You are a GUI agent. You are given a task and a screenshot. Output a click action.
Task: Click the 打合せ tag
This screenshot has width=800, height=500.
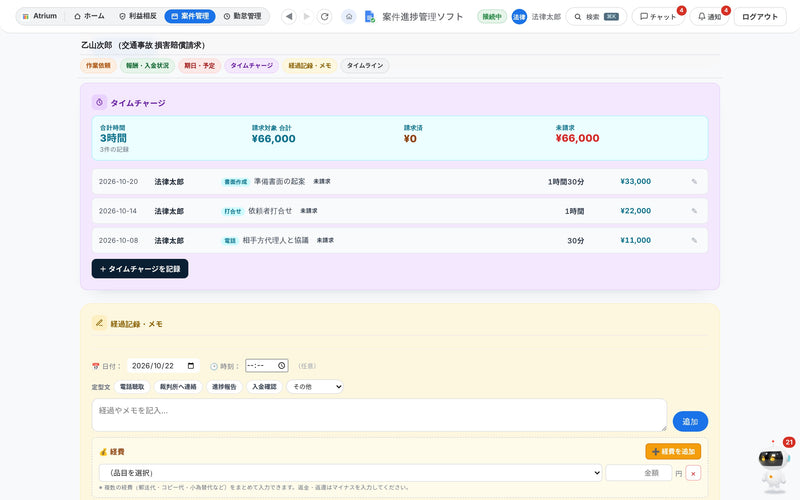click(x=233, y=211)
